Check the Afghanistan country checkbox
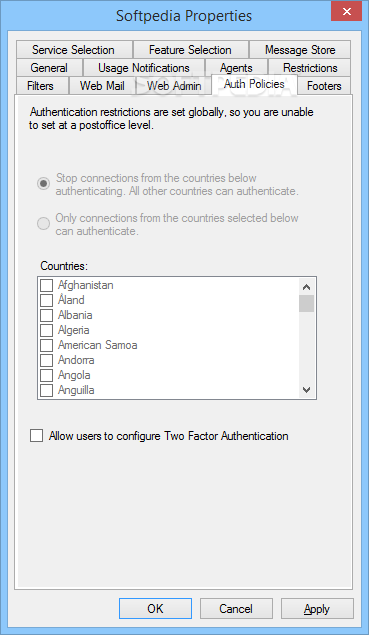The image size is (369, 635). [x=47, y=285]
